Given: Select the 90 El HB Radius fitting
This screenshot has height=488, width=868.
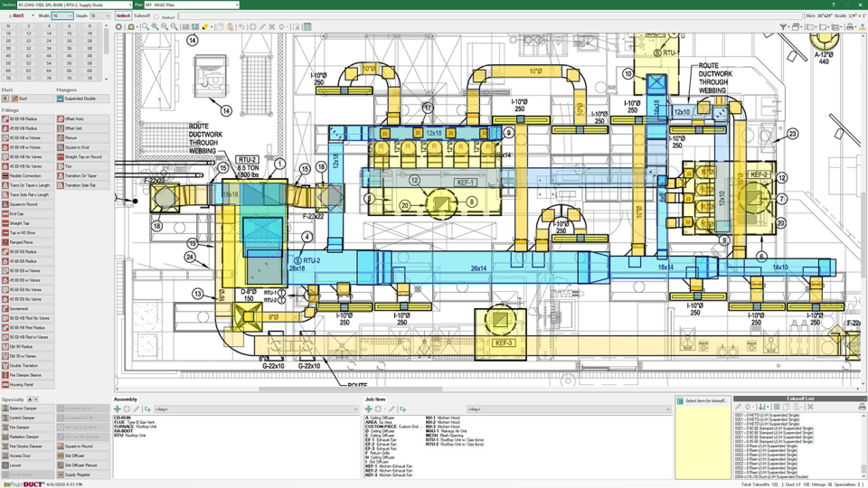Looking at the screenshot, I should tap(28, 119).
